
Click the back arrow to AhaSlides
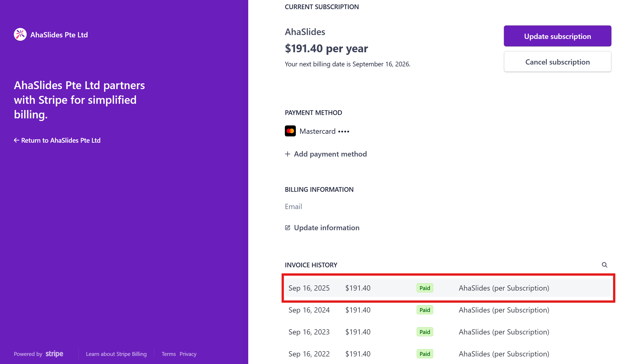pyautogui.click(x=16, y=140)
